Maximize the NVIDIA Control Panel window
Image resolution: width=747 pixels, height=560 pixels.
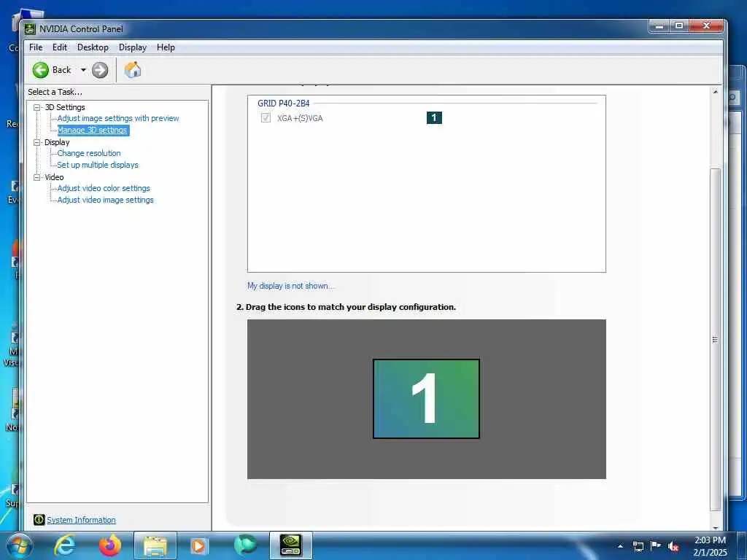click(x=679, y=26)
